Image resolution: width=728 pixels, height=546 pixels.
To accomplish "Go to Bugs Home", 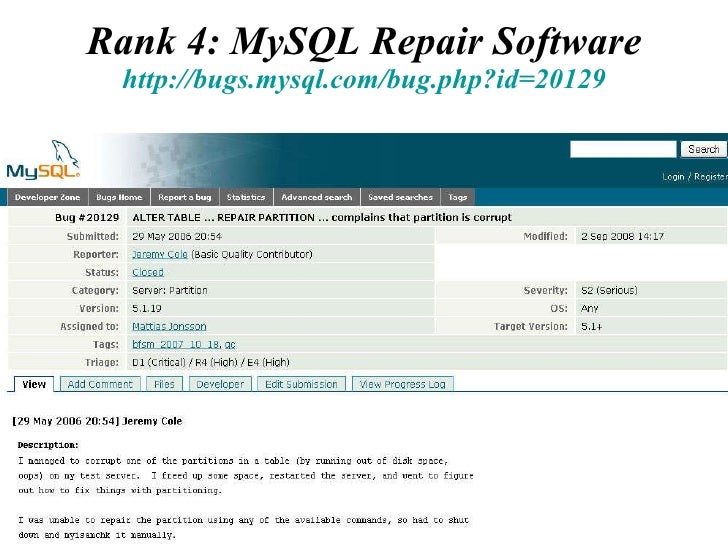I will [x=119, y=197].
